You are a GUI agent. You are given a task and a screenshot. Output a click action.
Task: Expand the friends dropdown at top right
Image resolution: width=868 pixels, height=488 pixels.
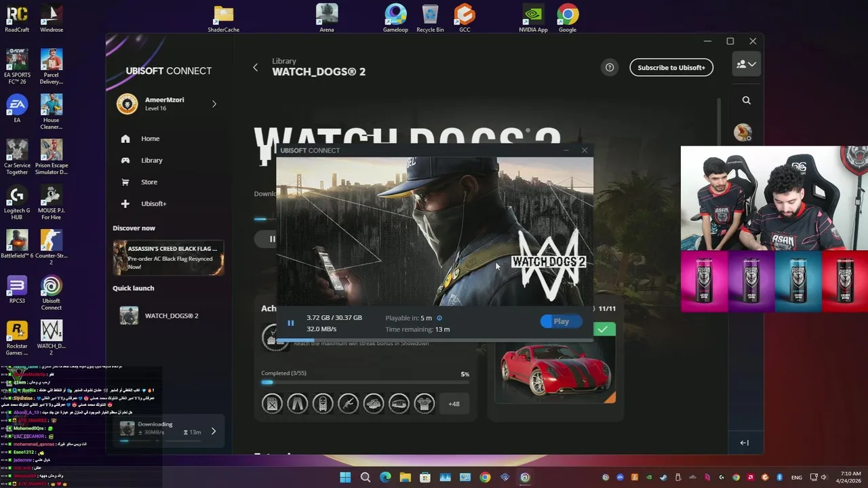point(746,64)
